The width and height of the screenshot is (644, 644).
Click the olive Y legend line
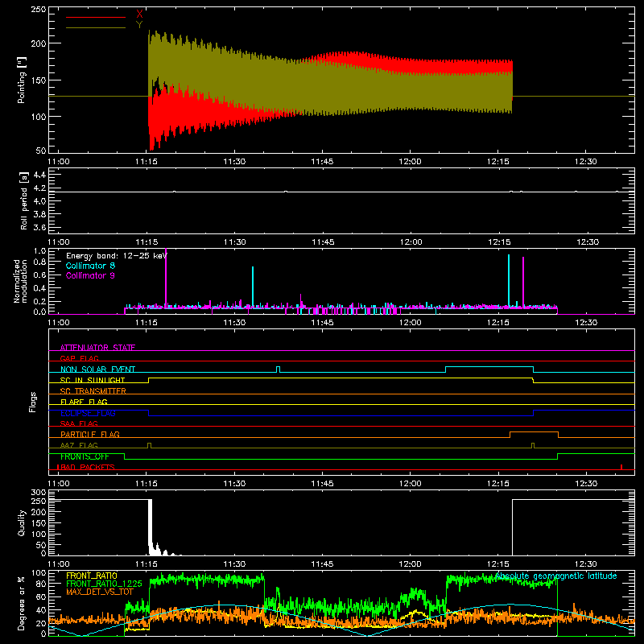point(96,27)
